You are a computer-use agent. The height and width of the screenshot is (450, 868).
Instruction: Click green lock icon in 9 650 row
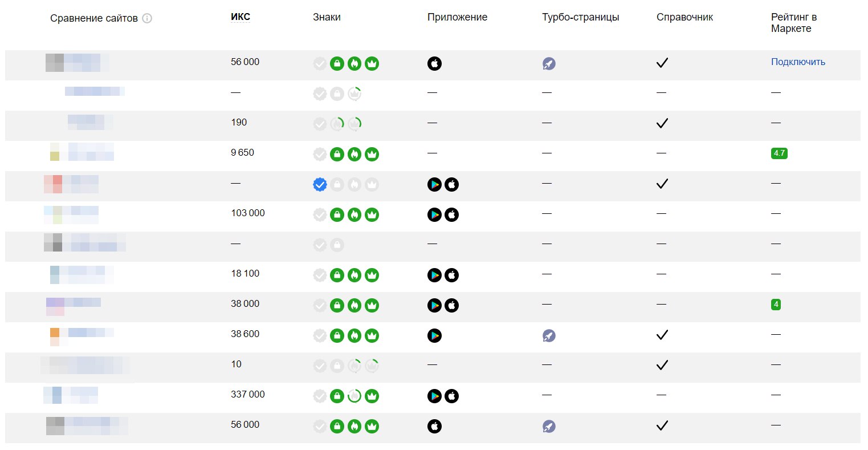[337, 154]
